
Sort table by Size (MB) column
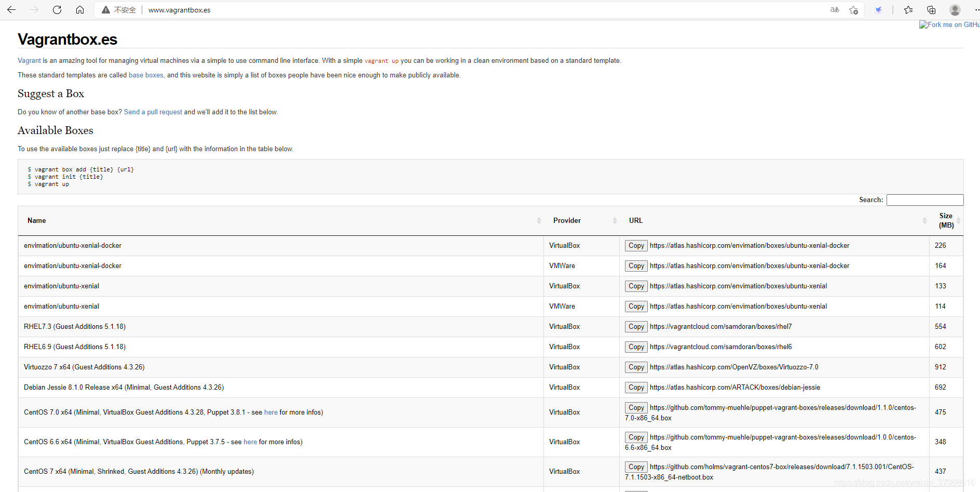946,221
